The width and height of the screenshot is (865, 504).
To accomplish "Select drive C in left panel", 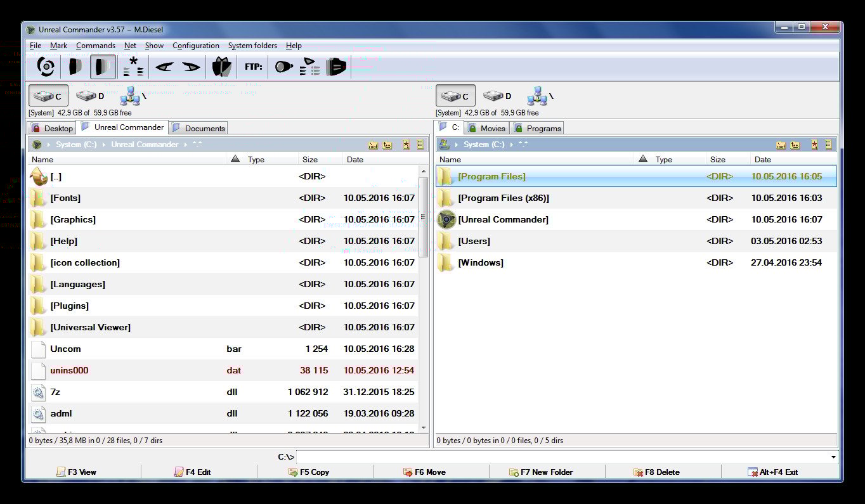I will click(48, 96).
